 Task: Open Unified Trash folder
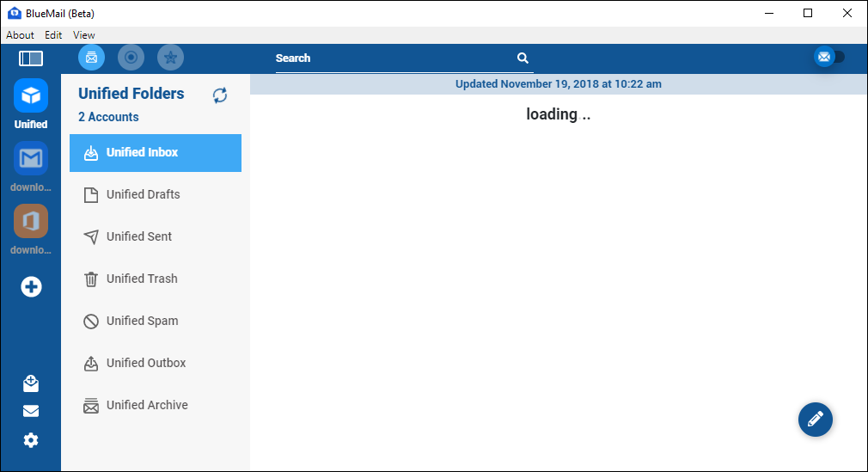pos(156,279)
